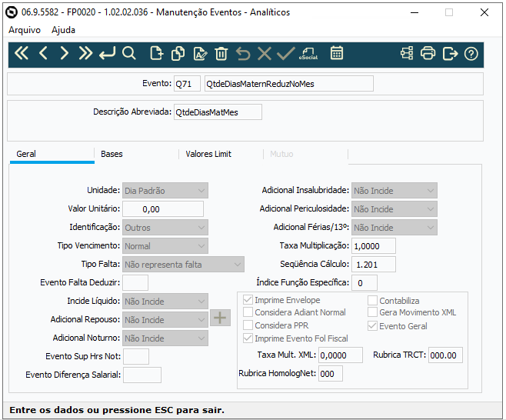Click the Seqüência Cálculo field
The width and height of the screenshot is (506, 420).
tap(374, 264)
